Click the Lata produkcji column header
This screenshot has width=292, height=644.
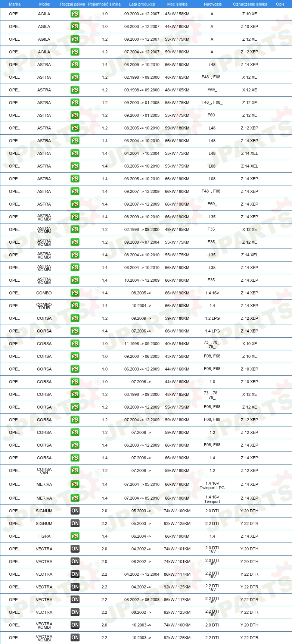tap(142, 4)
